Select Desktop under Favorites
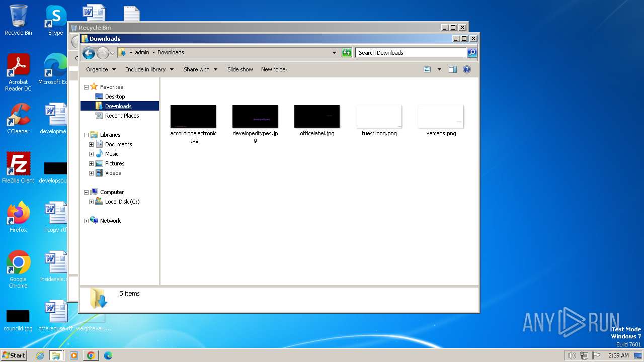 coord(115,97)
